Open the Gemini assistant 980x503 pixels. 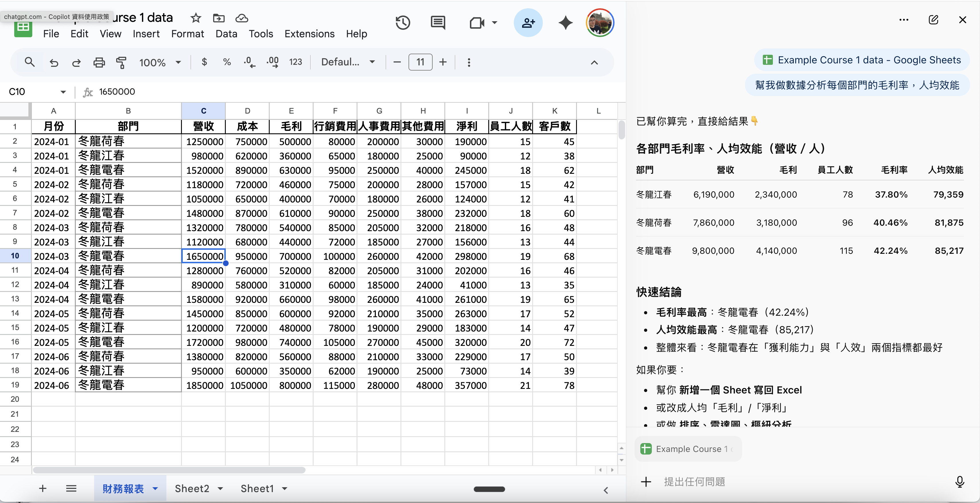pos(565,23)
